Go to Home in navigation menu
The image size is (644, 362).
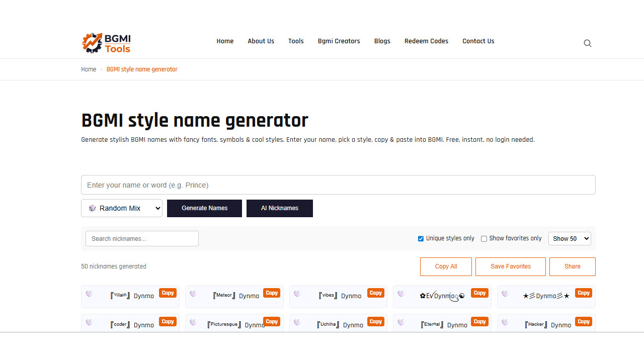click(225, 41)
